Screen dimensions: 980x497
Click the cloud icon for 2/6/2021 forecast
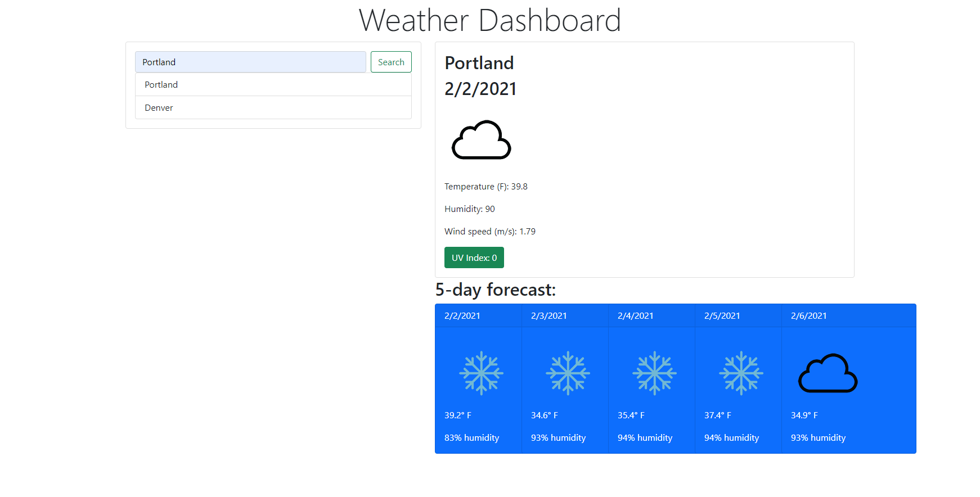coord(828,373)
